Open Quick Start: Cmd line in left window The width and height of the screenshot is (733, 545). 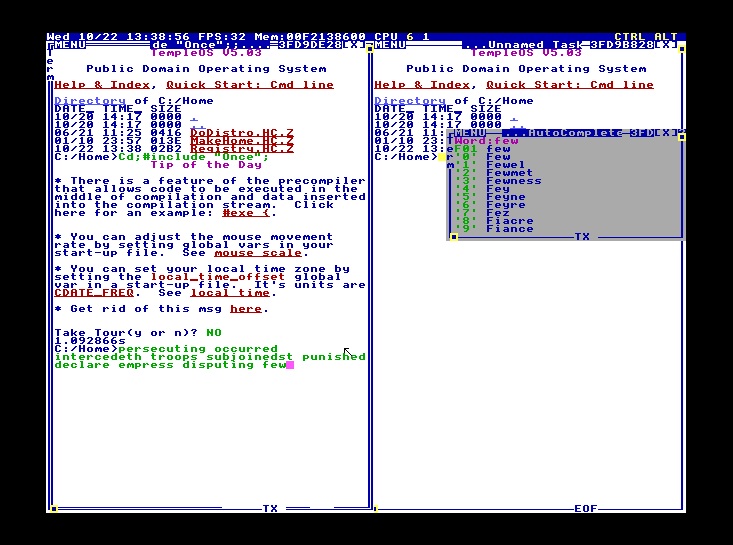(250, 85)
